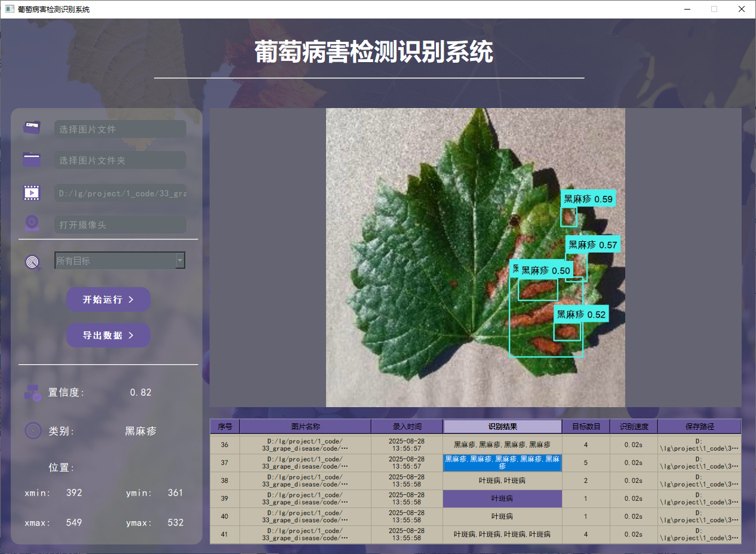Click the confidence value 0.82

coord(140,392)
